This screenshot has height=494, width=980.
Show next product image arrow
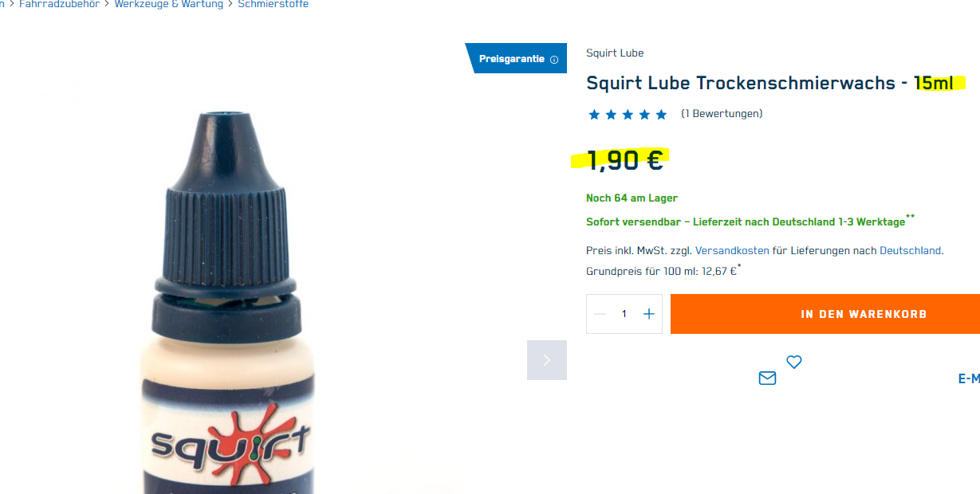[x=547, y=360]
